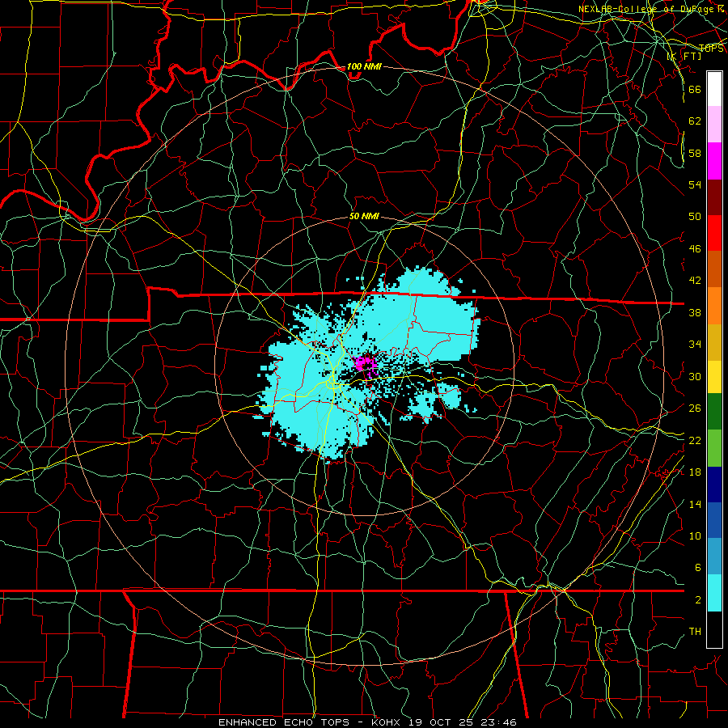Click the 50 NMI range ring label
728x728 pixels.
pyautogui.click(x=364, y=216)
